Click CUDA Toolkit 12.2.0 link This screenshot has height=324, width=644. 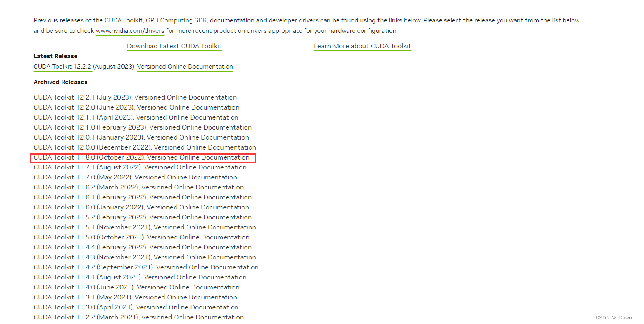[64, 107]
